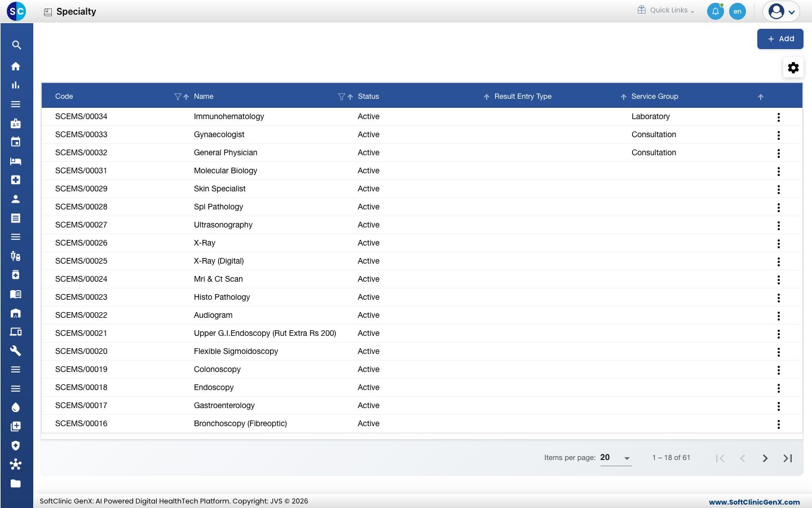
Task: Open the pill jar pharmacy icon in sidebar
Action: coord(16,275)
